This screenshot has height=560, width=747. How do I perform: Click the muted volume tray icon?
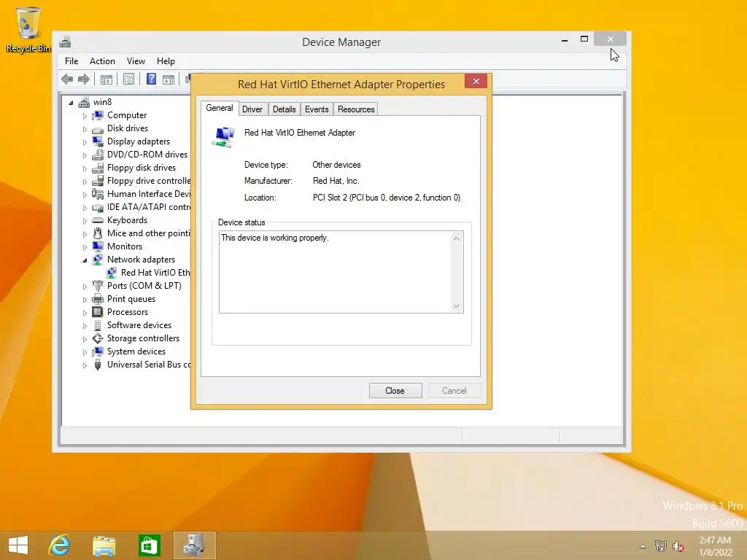pos(678,546)
